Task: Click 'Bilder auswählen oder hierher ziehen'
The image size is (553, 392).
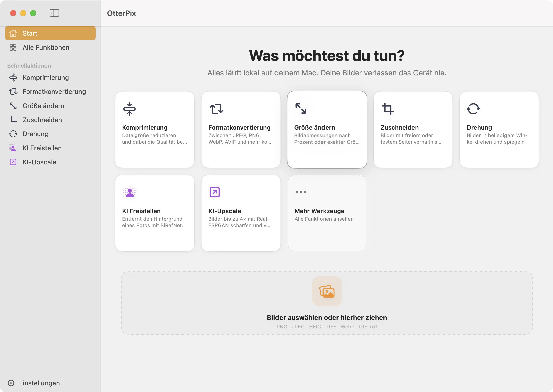Action: tap(327, 317)
